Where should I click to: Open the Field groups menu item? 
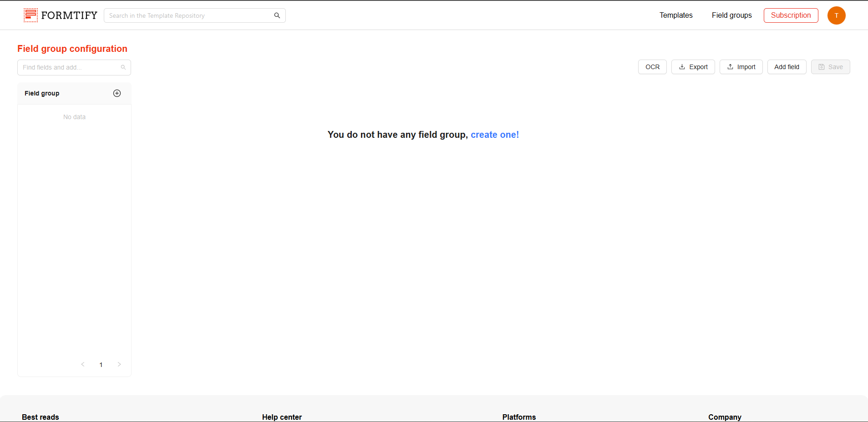point(731,15)
